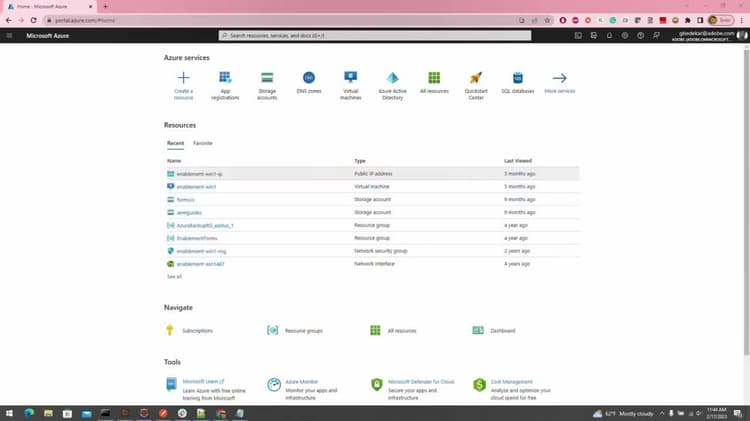
Task: Sort by the Name column header
Action: (174, 161)
